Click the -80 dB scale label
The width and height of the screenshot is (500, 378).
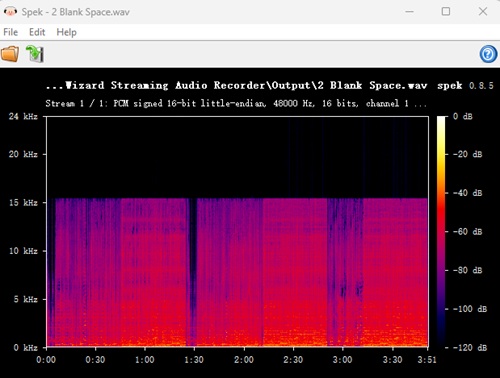468,270
